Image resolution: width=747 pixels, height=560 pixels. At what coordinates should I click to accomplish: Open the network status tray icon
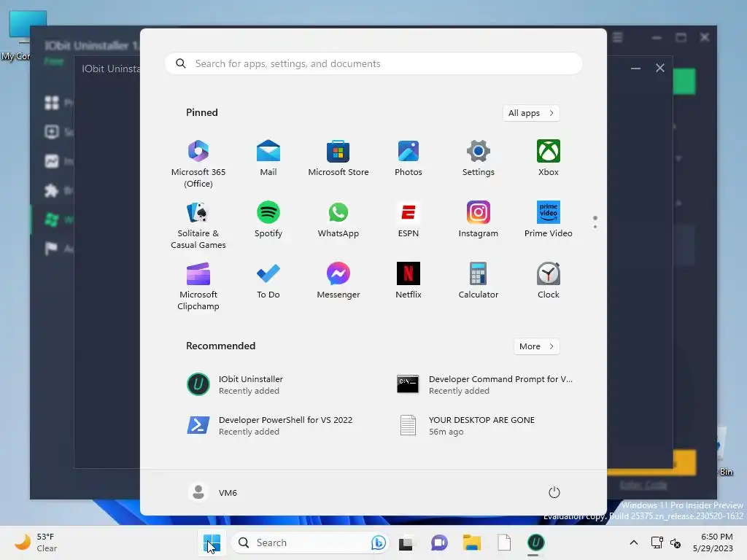(x=657, y=542)
